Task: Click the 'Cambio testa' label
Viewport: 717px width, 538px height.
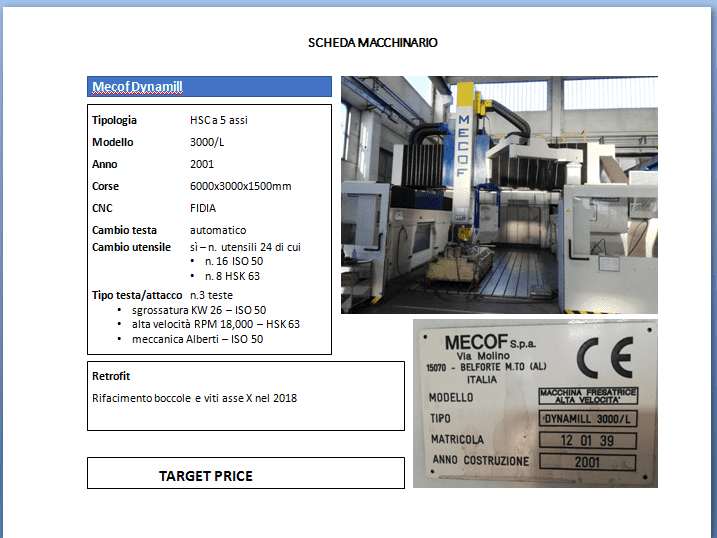Action: [124, 230]
